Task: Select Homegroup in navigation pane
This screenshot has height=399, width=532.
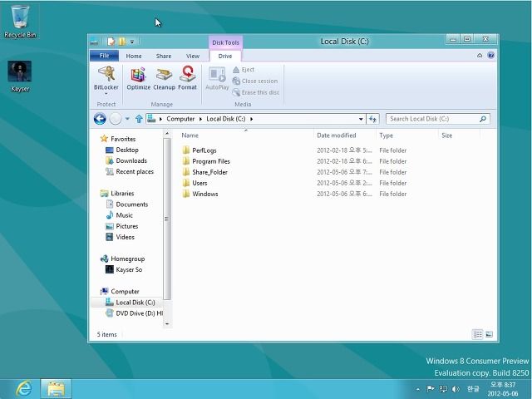Action: click(x=127, y=259)
